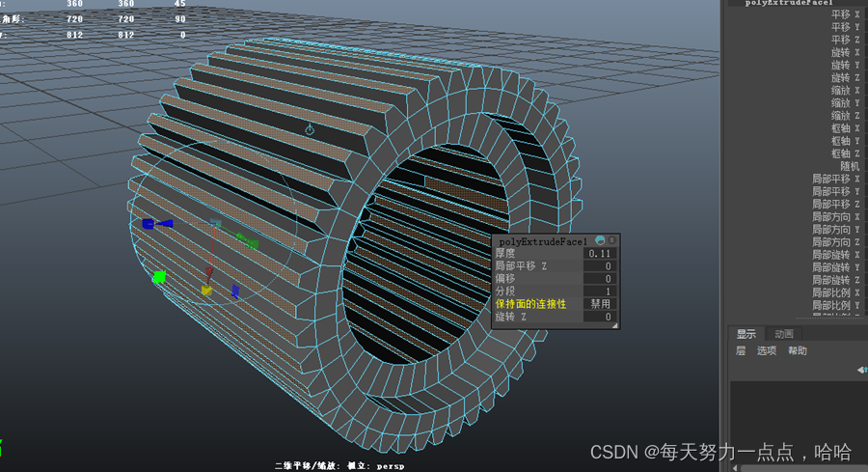The width and height of the screenshot is (868, 472).
Task: Select 局部平移 X channel label
Action: [x=836, y=179]
